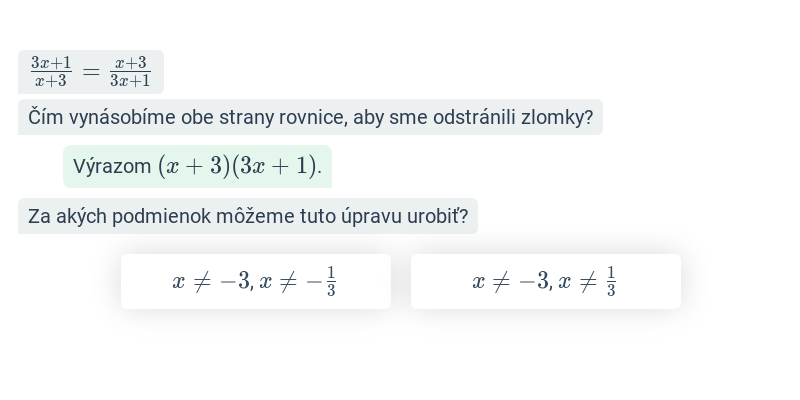The height and width of the screenshot is (400, 800).
Task: Click the question Za akých podmienok
Action: [x=248, y=216]
